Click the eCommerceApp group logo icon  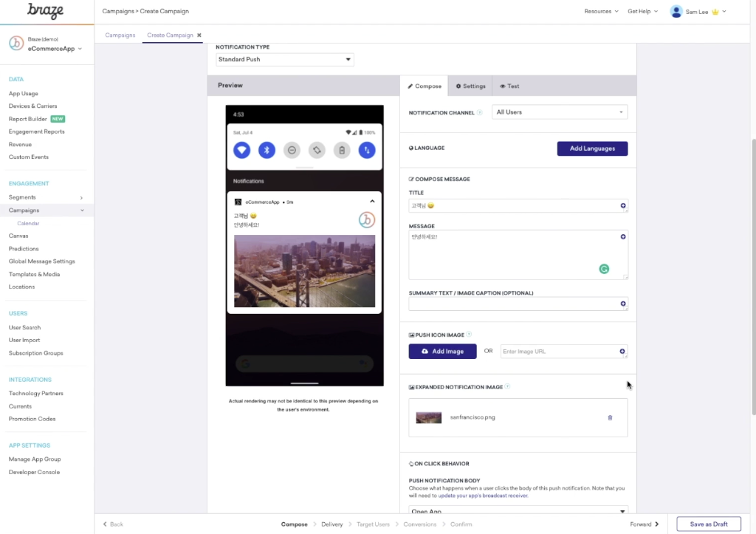(16, 44)
